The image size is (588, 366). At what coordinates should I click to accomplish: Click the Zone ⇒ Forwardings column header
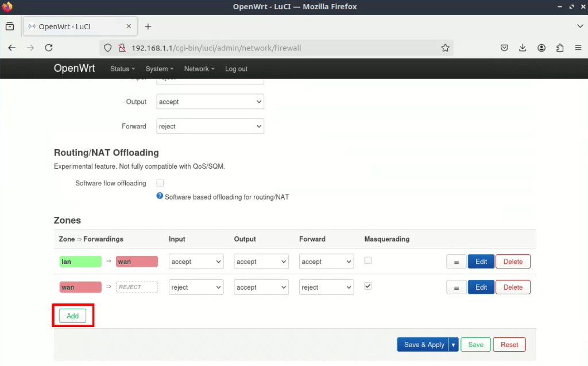(91, 239)
